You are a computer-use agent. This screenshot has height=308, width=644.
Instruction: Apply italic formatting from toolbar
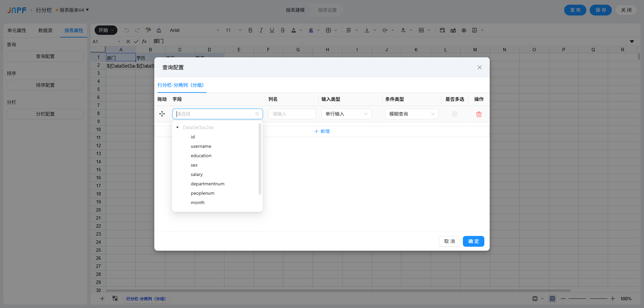coord(261,30)
